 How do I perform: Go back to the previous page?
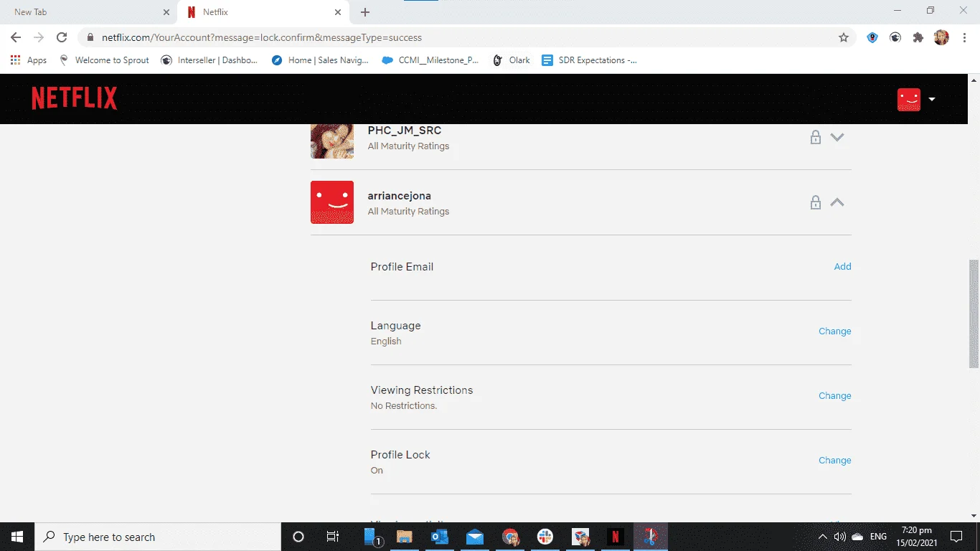[16, 37]
